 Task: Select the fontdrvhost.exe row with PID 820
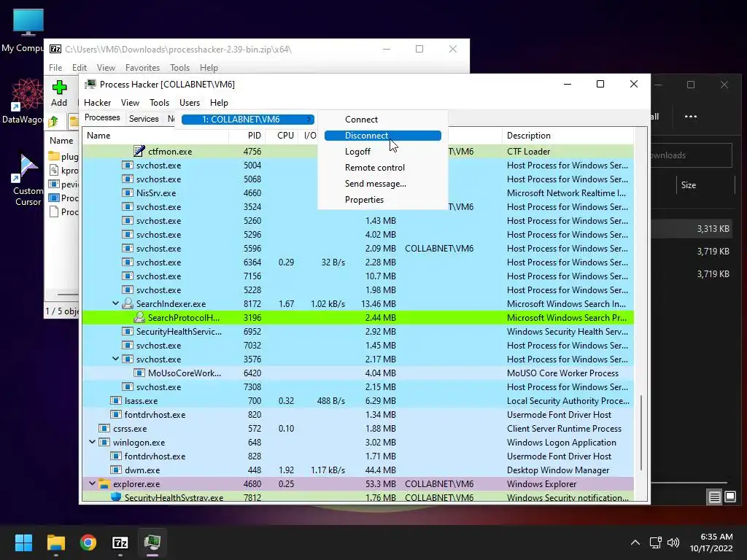tap(357, 414)
